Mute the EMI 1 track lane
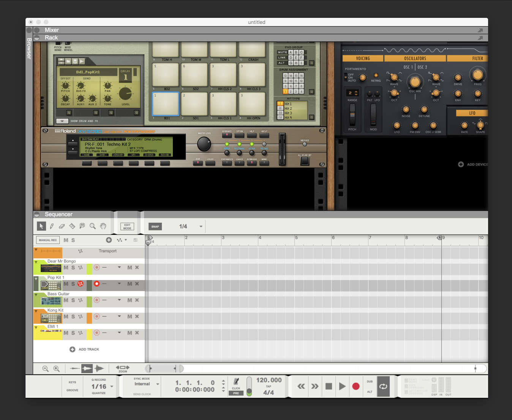 coord(130,333)
